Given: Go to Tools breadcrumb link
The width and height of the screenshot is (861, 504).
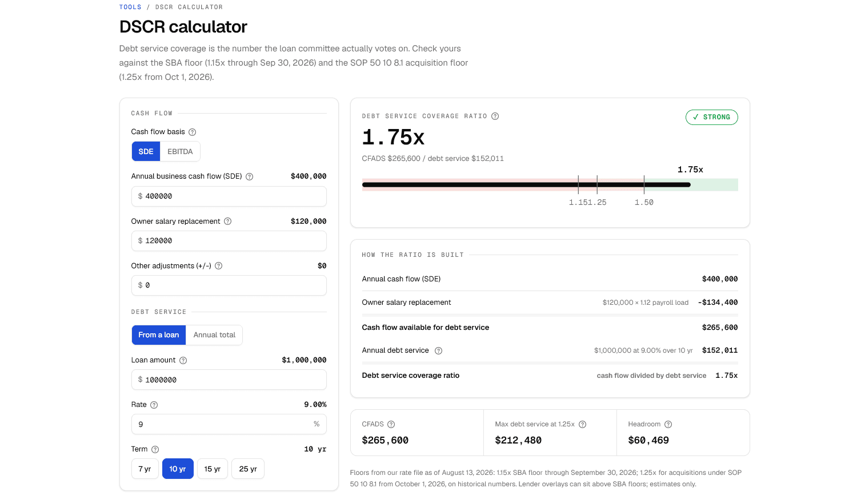Looking at the screenshot, I should pos(130,7).
